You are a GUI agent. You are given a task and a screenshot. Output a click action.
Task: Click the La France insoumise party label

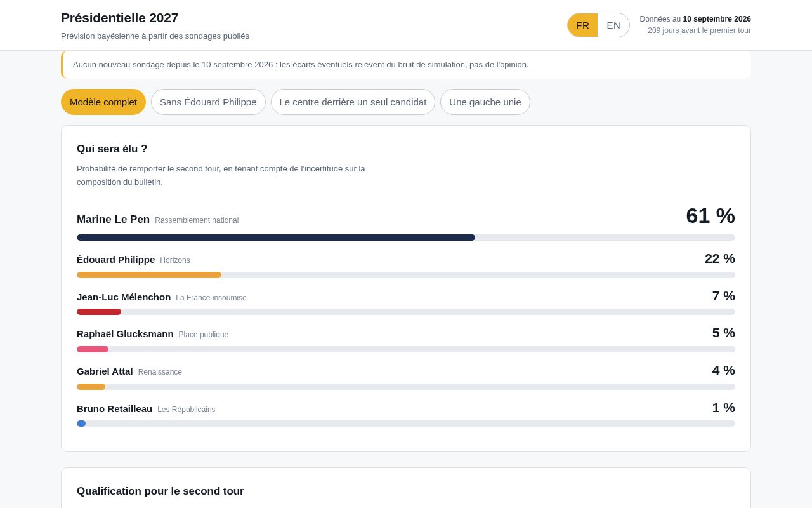pos(211,298)
